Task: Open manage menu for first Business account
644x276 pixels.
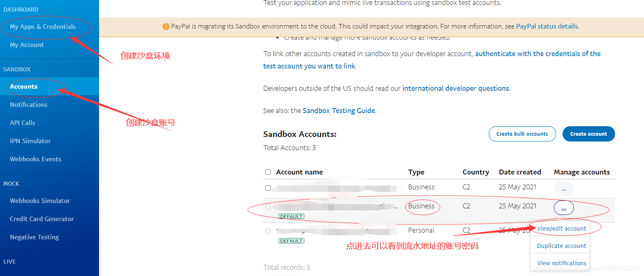Action: pyautogui.click(x=564, y=189)
